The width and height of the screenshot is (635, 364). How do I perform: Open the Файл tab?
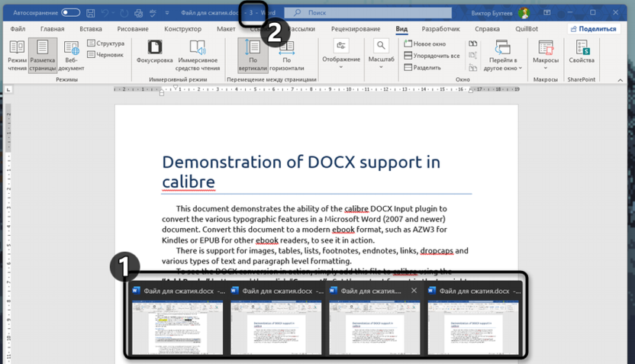[x=18, y=29]
